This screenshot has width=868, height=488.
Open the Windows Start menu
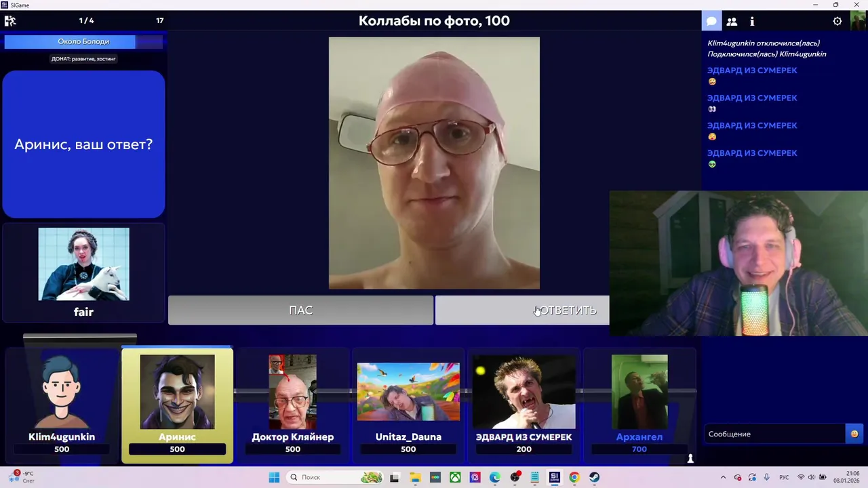coord(274,477)
